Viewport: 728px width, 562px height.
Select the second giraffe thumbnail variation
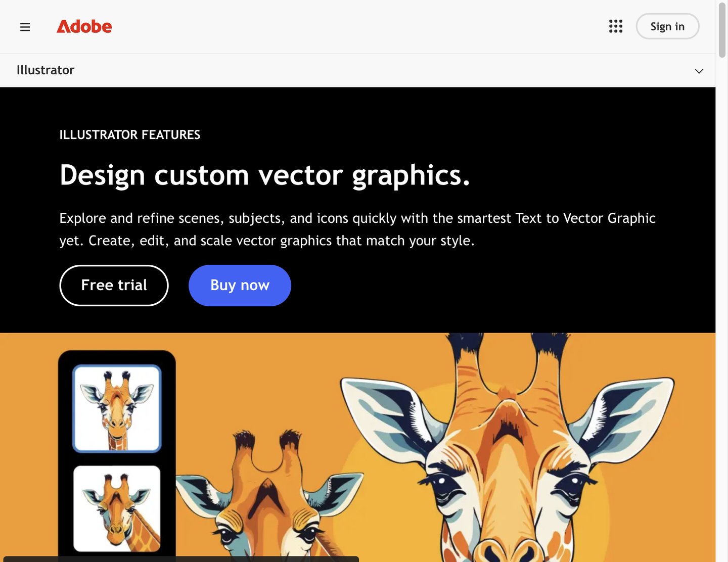tap(117, 508)
